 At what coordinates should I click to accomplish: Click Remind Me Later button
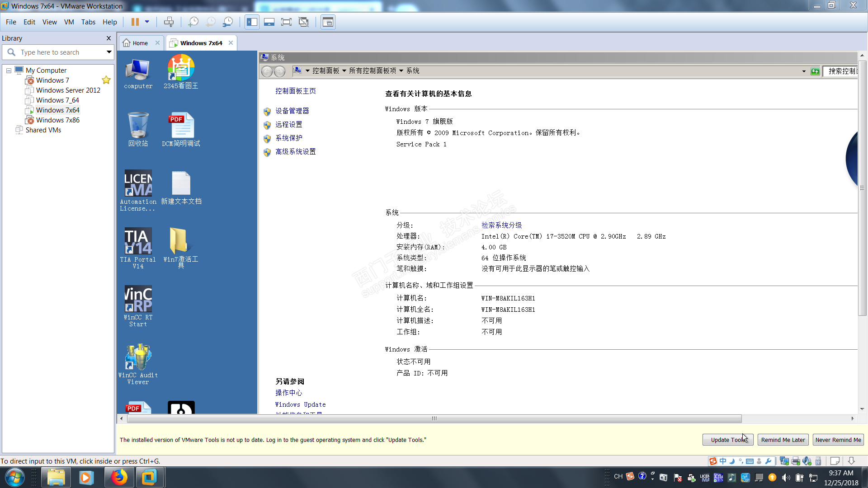coord(783,440)
